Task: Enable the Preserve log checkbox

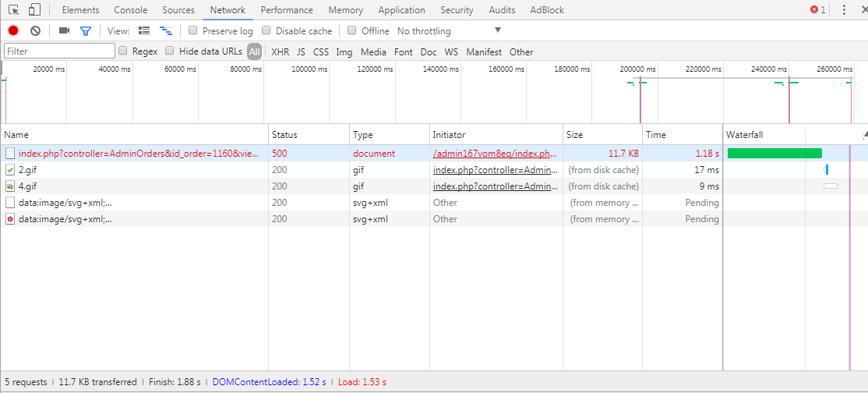Action: point(193,31)
